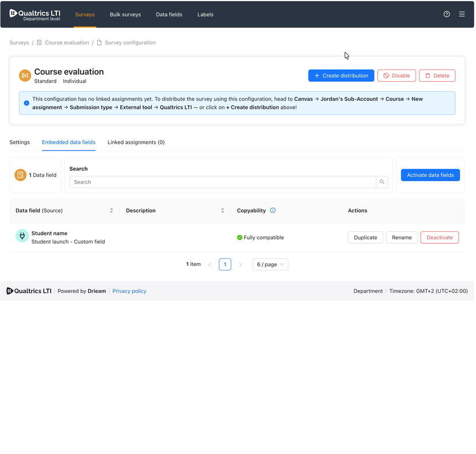
Task: Deactivate the Student name data field
Action: [x=440, y=238]
